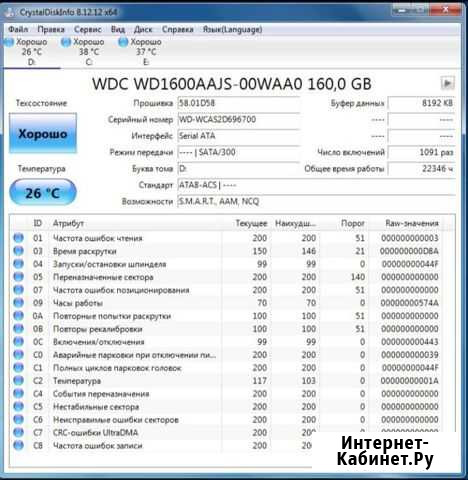The height and width of the screenshot is (480, 468).
Task: Select row Частота ошибок чтения
Action: click(227, 238)
